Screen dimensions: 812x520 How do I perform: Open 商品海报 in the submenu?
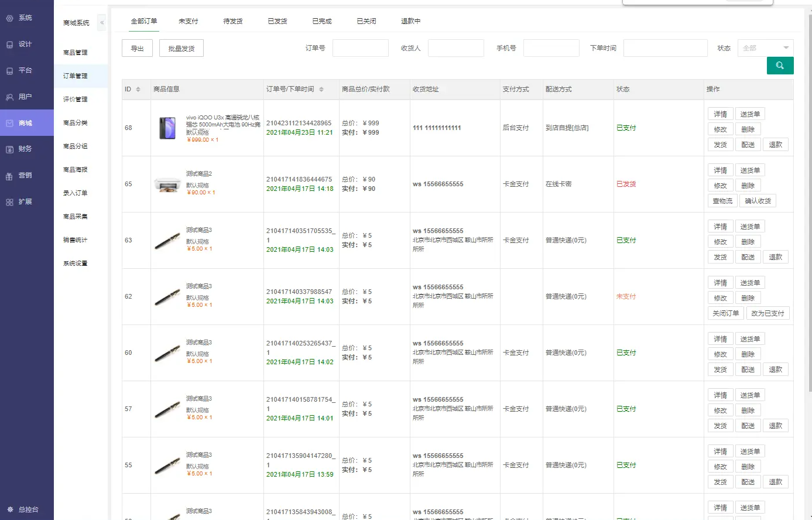76,170
